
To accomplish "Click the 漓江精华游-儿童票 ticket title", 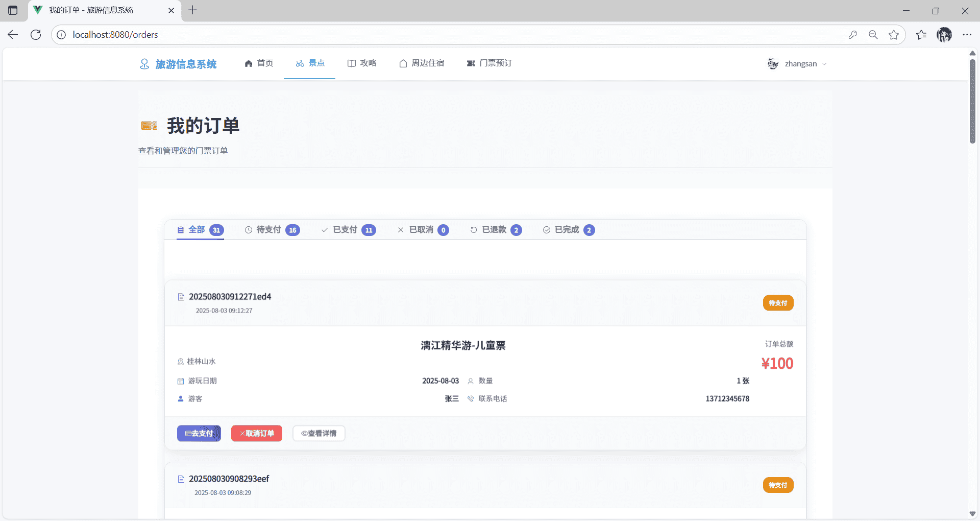I will click(463, 346).
